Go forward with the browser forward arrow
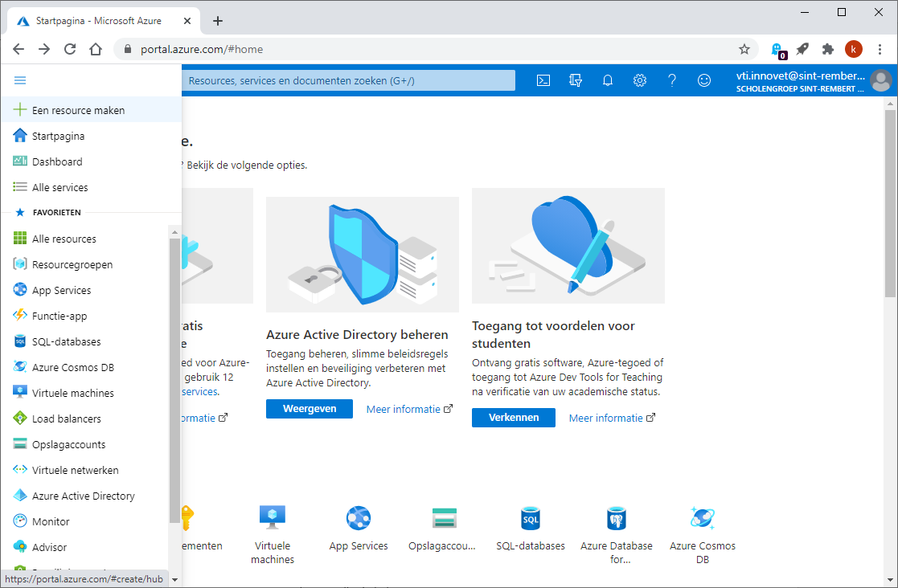 pyautogui.click(x=44, y=49)
